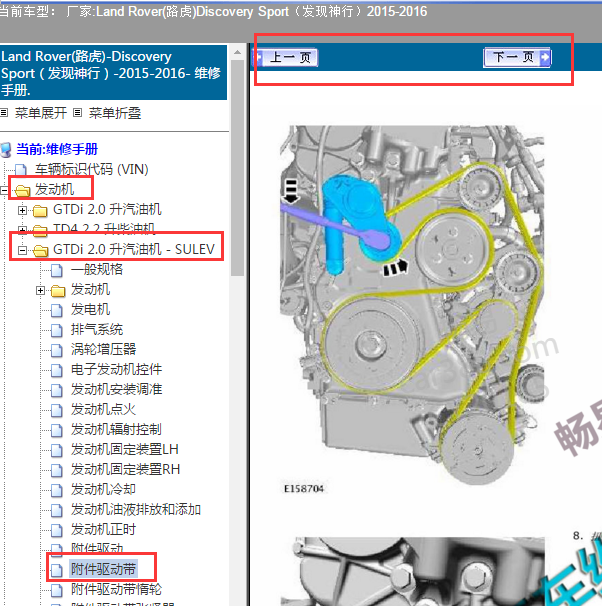The width and height of the screenshot is (602, 606).
Task: Open 发动机正时 document
Action: pos(104,530)
